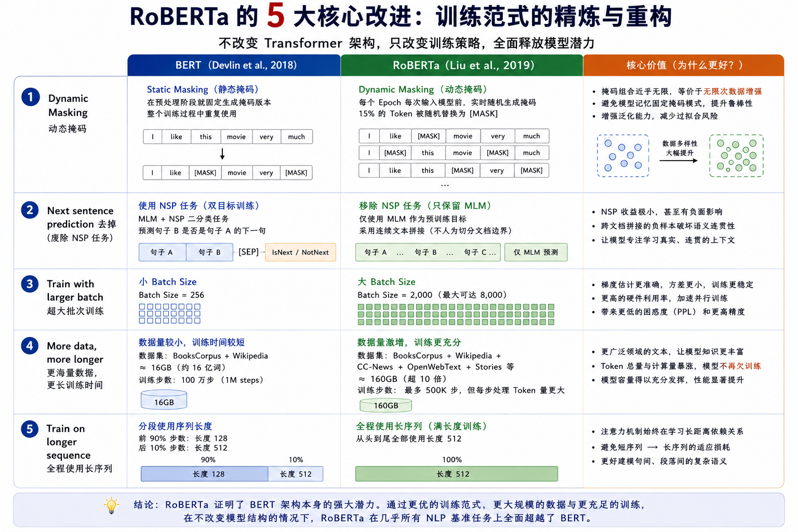
Task: Click the down arrow between BERT token rows
Action: click(222, 154)
